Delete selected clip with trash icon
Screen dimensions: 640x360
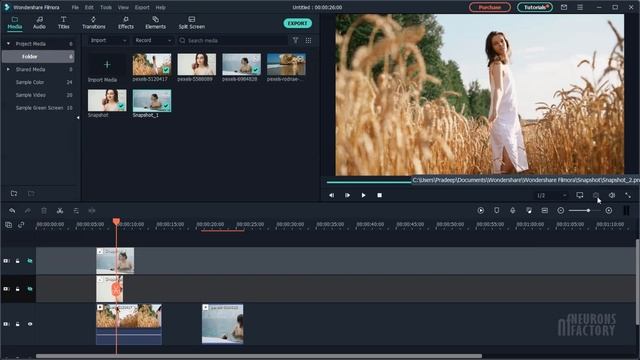pyautogui.click(x=44, y=211)
